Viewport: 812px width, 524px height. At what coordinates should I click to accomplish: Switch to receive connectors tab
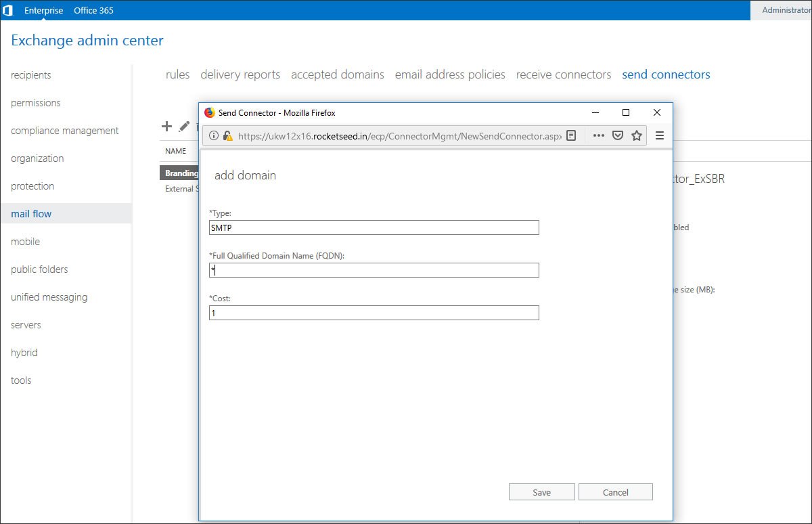coord(563,74)
